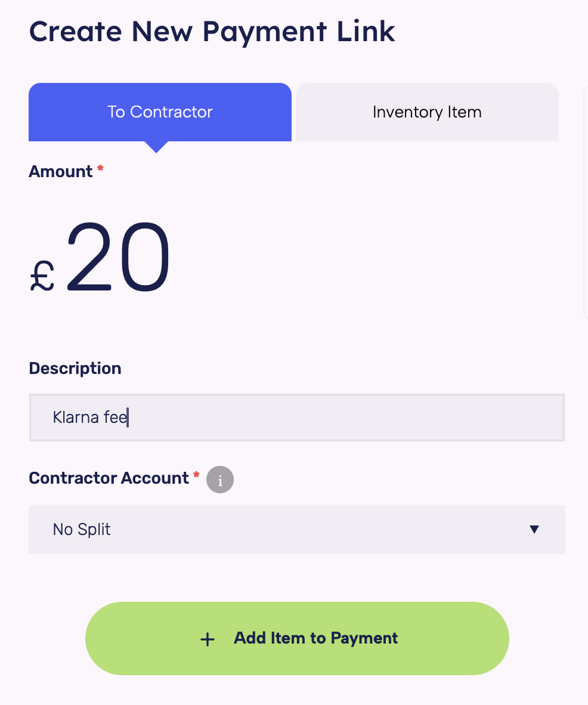Click the red asterisk next to Amount
Screen dimensions: 588x705
point(100,169)
